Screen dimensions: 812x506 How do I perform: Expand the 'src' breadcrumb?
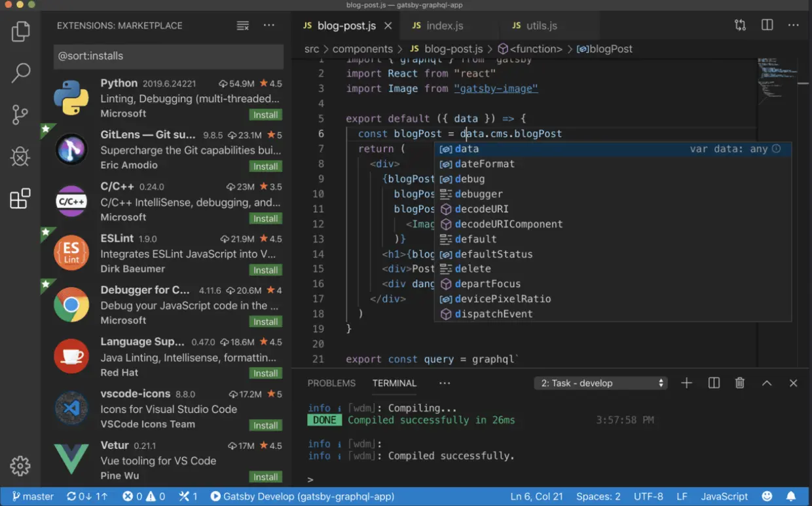[312, 49]
